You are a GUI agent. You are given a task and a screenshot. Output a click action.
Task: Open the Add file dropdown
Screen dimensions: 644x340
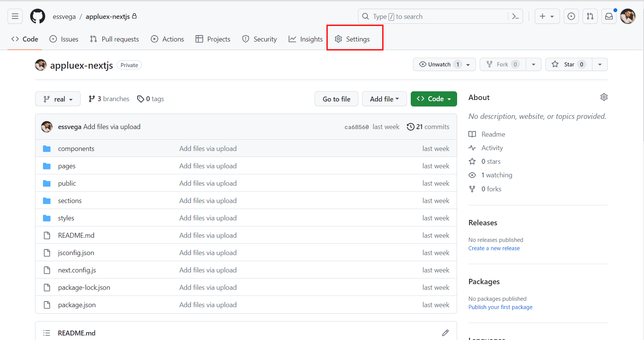coord(384,99)
